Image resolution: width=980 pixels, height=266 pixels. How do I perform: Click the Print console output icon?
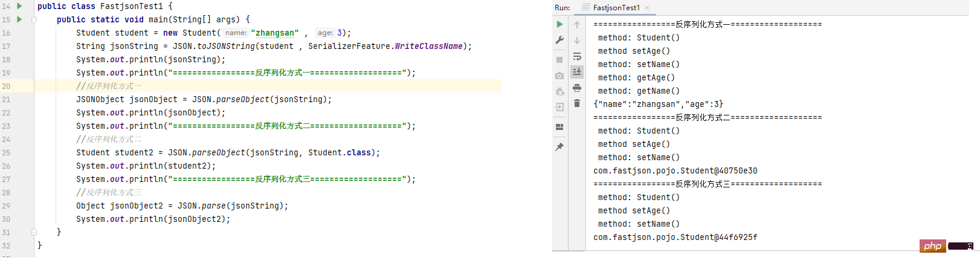[x=577, y=88]
